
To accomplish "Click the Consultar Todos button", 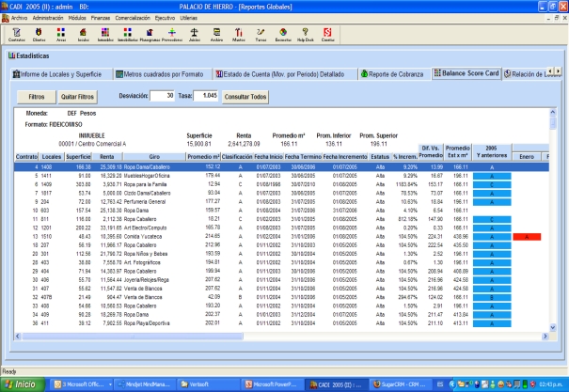I will [247, 96].
